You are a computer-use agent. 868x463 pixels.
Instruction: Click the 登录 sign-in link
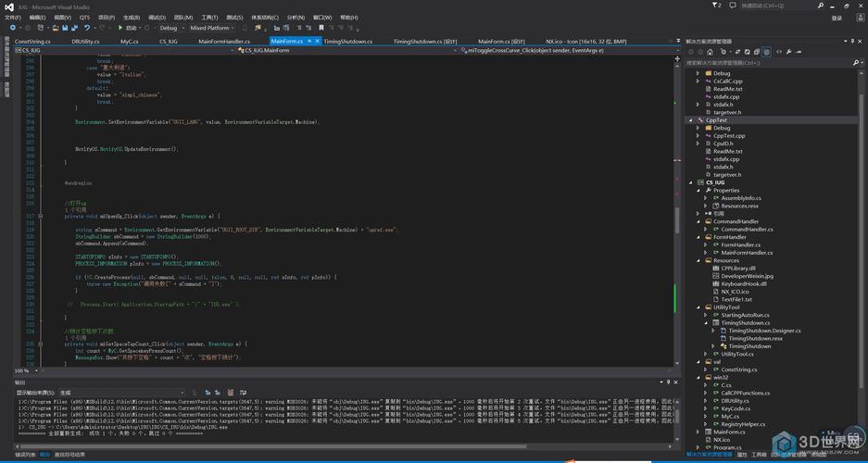pos(837,17)
